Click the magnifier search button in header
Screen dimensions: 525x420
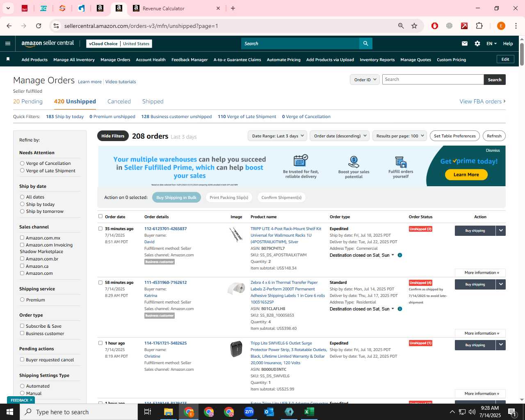pos(365,43)
